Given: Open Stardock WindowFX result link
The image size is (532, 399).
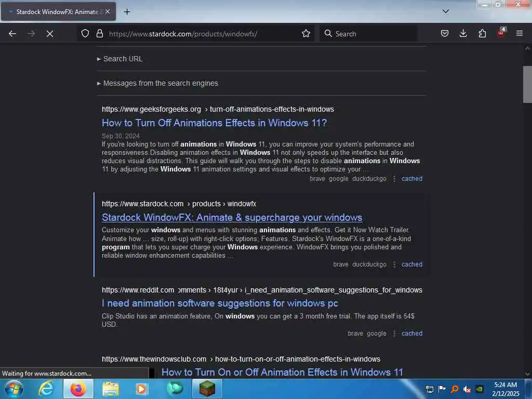Looking at the screenshot, I should (232, 218).
